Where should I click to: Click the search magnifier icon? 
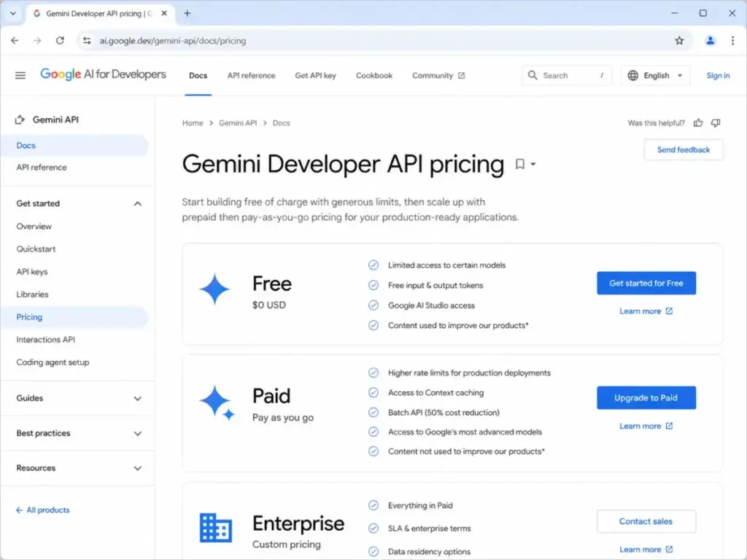click(532, 75)
